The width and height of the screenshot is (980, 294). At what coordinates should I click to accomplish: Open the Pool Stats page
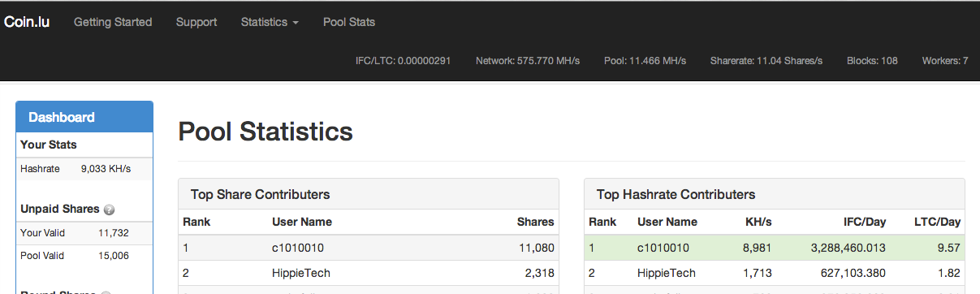point(349,22)
